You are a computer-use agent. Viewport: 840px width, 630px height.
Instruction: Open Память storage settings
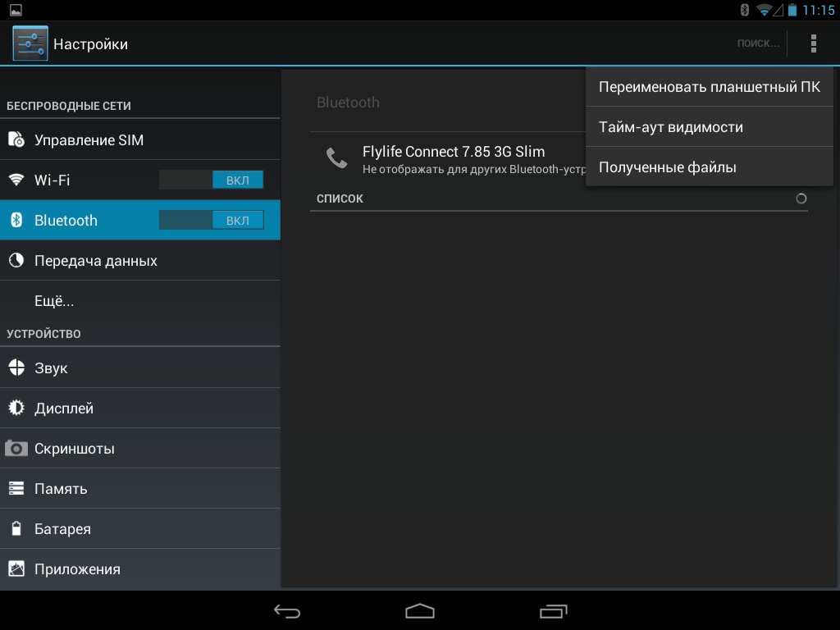tap(61, 489)
